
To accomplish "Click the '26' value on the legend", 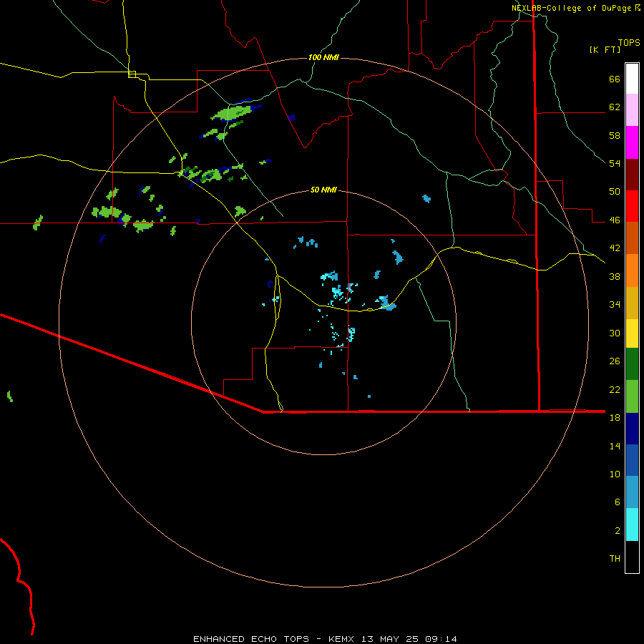I will point(615,361).
